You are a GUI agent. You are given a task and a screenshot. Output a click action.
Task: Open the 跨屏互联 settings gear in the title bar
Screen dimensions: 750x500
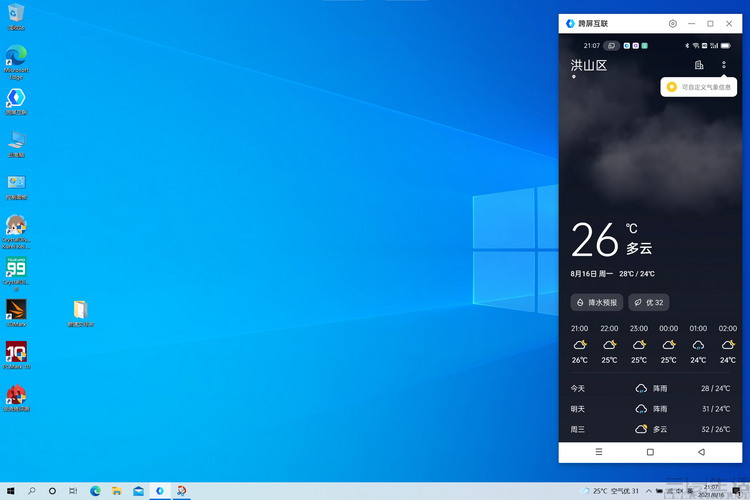[673, 23]
